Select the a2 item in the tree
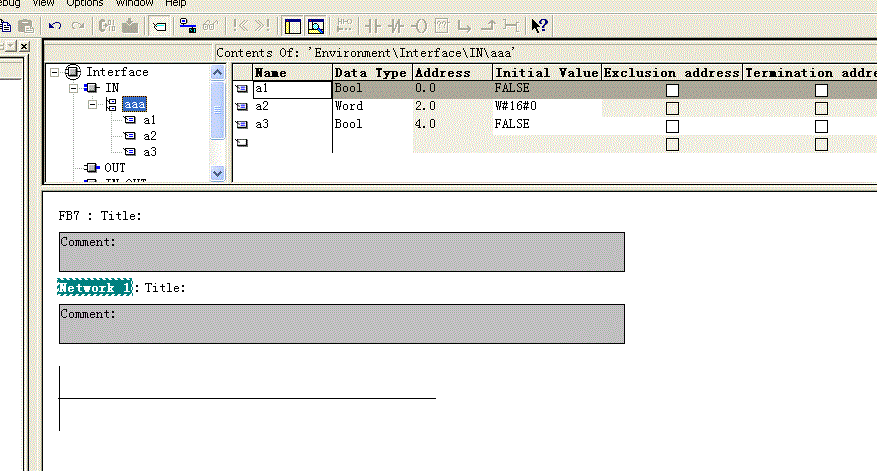This screenshot has height=471, width=877. pyautogui.click(x=149, y=136)
